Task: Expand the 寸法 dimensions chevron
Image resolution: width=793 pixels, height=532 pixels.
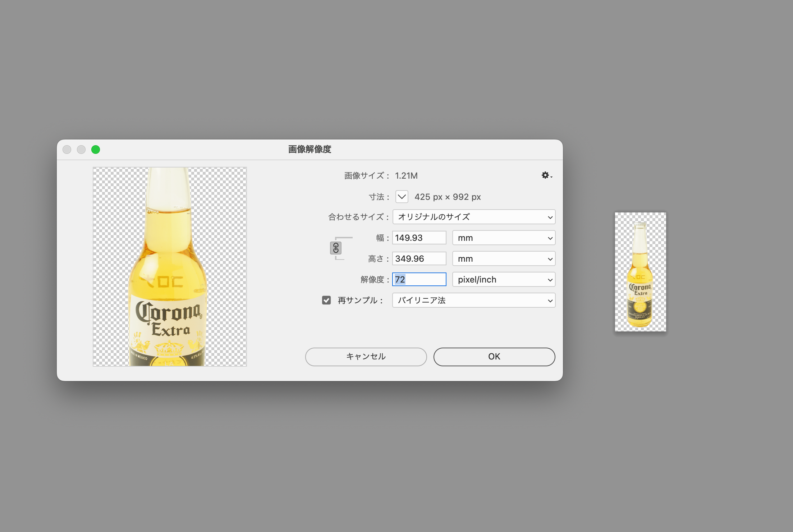Action: [402, 197]
